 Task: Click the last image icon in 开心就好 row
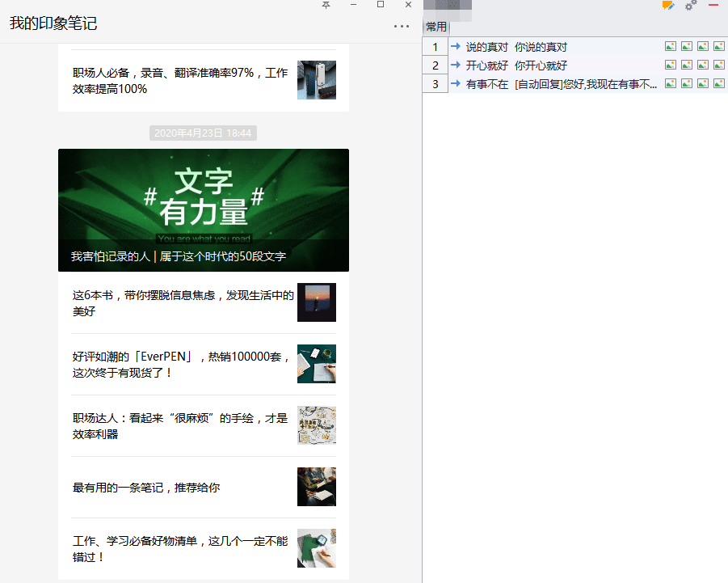coord(719,65)
